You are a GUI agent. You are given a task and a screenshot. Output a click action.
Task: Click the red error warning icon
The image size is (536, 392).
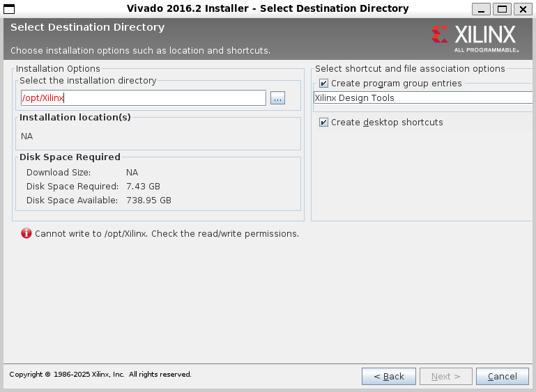click(x=26, y=233)
